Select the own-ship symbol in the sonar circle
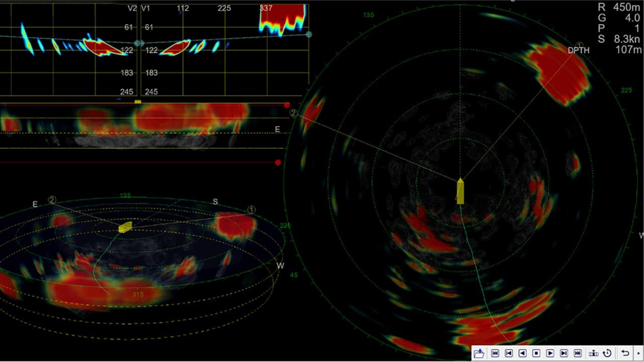This screenshot has height=362, width=644. [460, 192]
